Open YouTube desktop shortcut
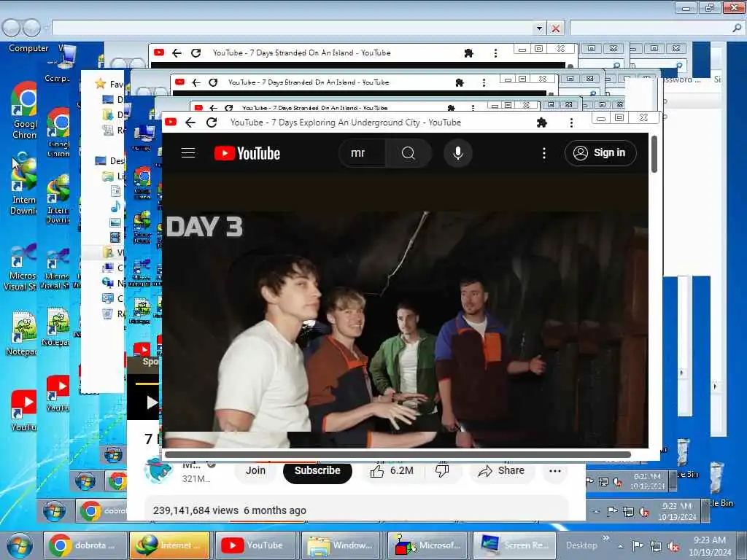This screenshot has height=560, width=747. (x=23, y=411)
